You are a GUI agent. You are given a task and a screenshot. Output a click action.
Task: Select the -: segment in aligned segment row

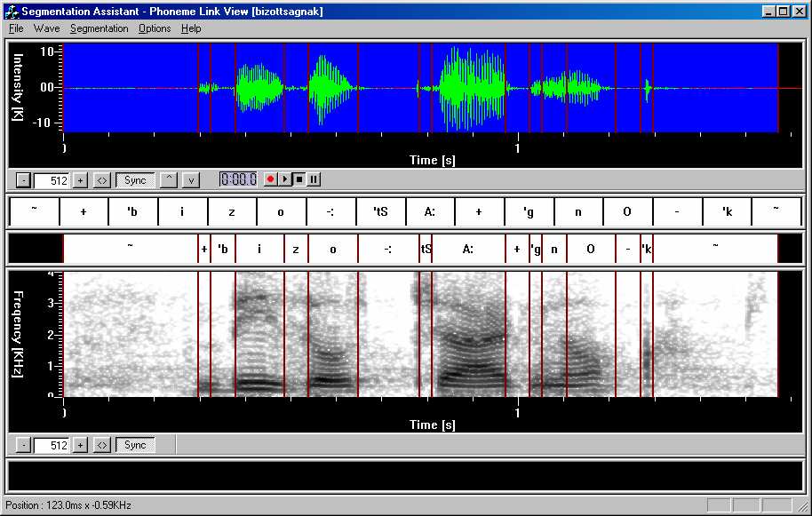click(388, 249)
